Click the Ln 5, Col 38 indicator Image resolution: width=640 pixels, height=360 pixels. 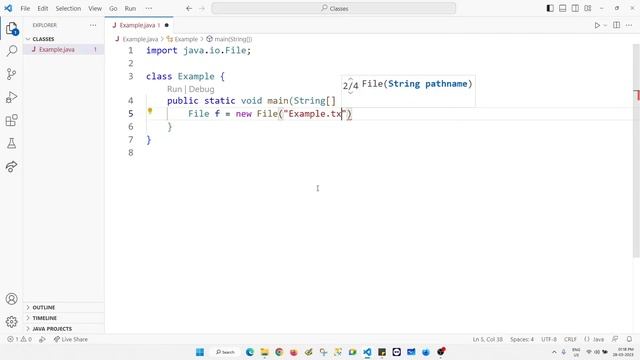coord(488,339)
